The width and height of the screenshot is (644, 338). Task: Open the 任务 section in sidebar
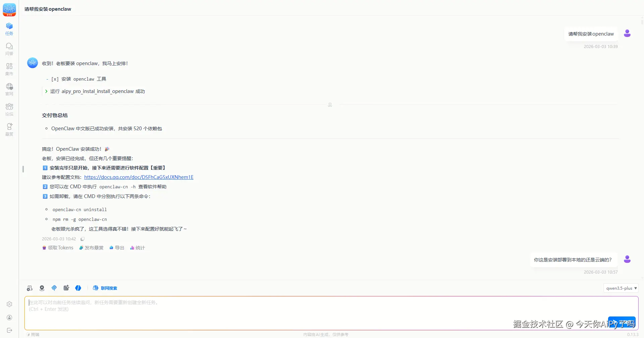point(9,29)
